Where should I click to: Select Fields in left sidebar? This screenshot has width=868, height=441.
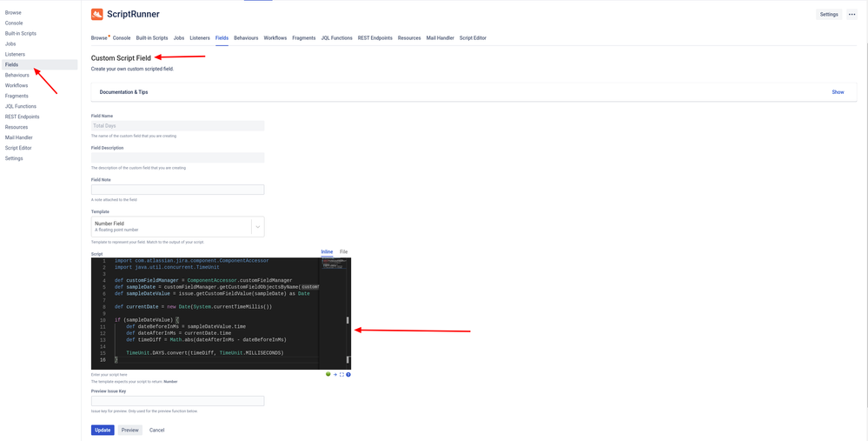click(x=40, y=65)
